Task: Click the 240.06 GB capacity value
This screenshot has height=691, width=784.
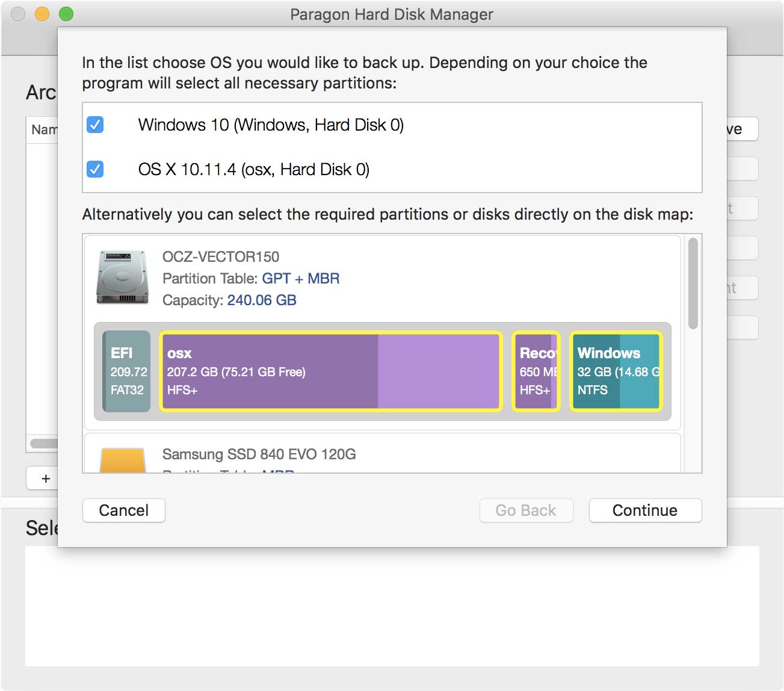Action: tap(262, 300)
